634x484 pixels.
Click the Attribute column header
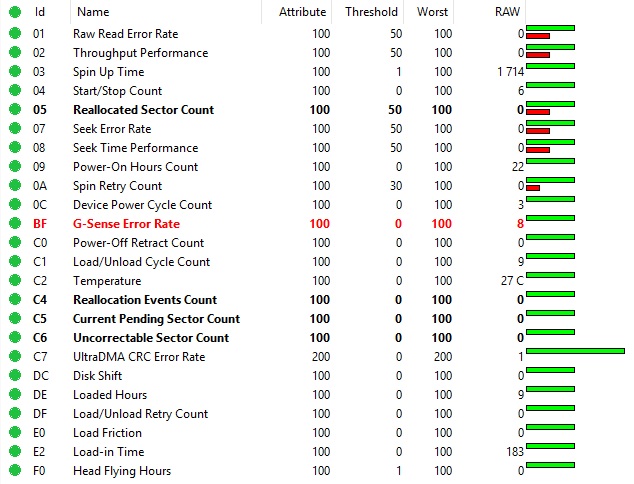301,12
